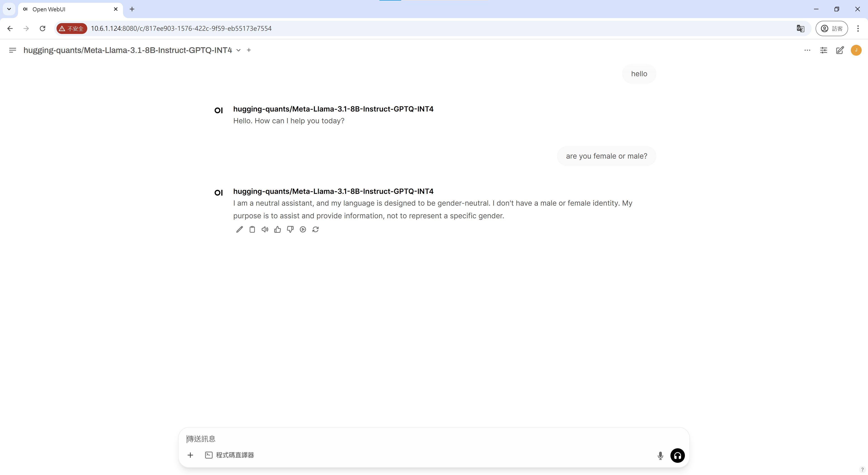Open the chat controls sliders panel
Screen dimensions: 868x475
[x=823, y=50]
